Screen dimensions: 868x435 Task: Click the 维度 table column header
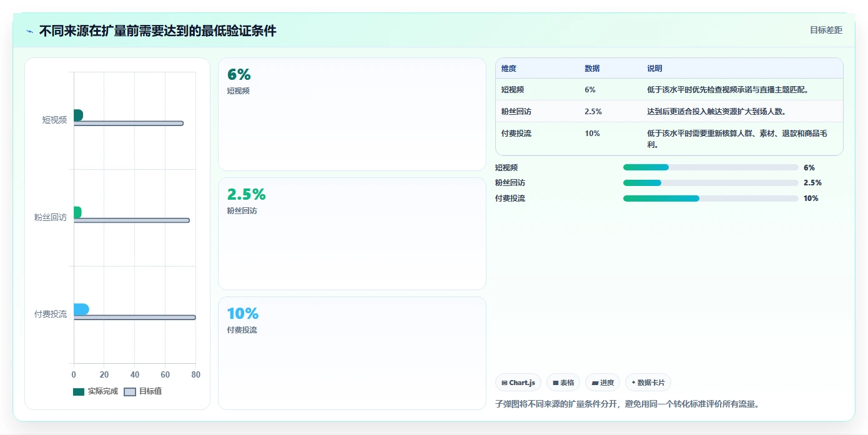509,69
